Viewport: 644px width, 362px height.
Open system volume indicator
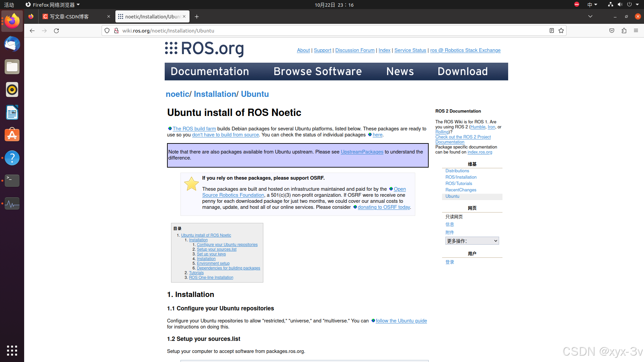(620, 5)
